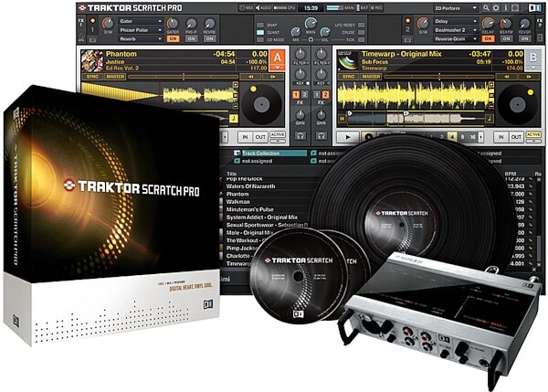Image resolution: width=548 pixels, height=392 pixels.
Task: Toggle FX1 REVRB effect ON button
Action: [x=209, y=38]
